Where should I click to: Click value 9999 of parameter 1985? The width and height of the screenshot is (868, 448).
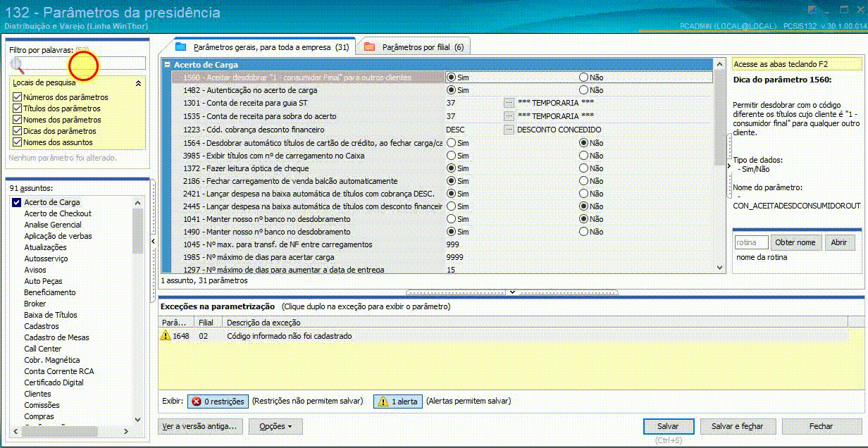pos(455,257)
